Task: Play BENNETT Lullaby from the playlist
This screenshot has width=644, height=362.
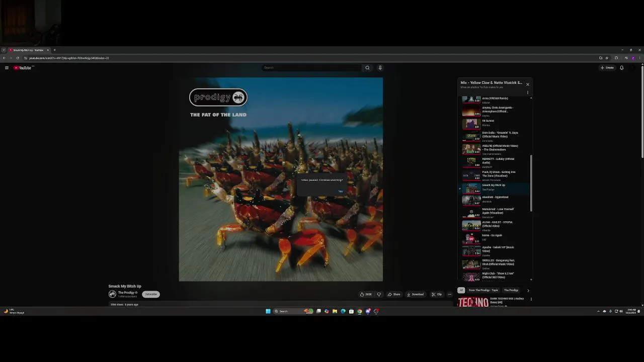Action: click(x=496, y=162)
